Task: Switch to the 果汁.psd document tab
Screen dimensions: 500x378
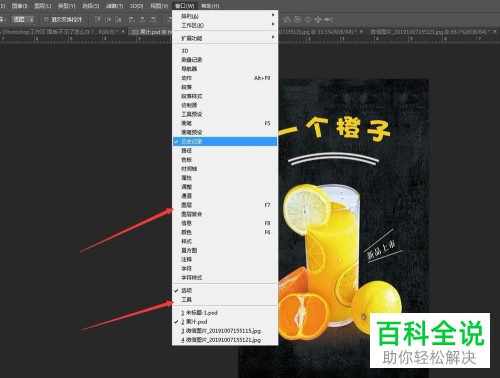Action: [x=150, y=32]
